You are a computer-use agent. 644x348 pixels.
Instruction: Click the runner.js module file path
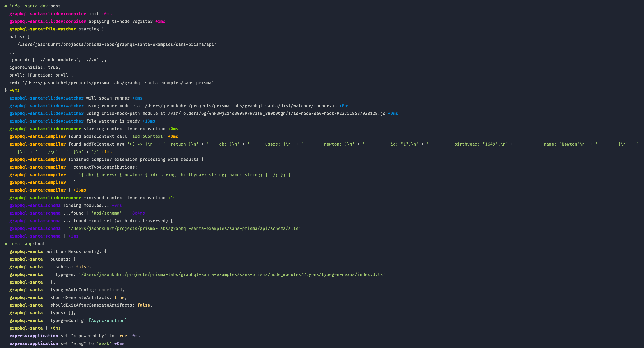tap(241, 106)
